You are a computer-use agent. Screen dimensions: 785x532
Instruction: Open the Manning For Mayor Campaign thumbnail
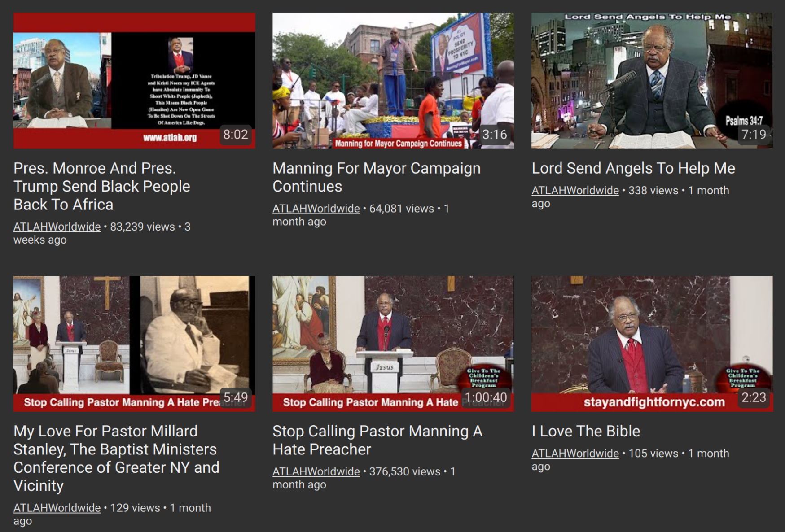click(393, 81)
